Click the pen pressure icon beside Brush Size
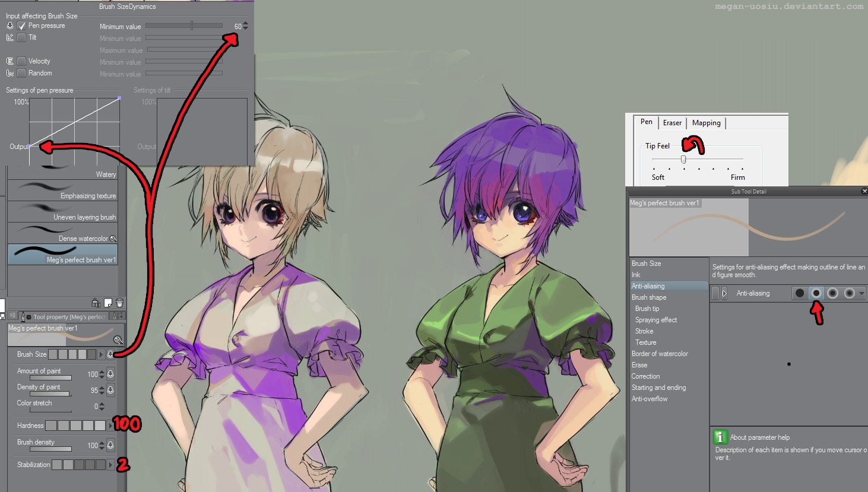This screenshot has height=492, width=868. click(111, 354)
